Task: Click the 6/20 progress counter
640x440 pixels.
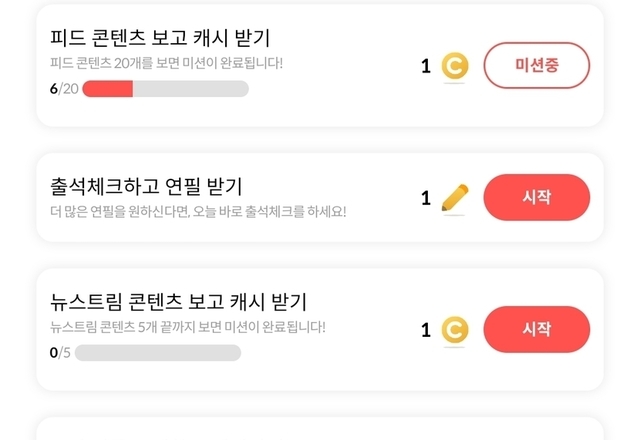Action: point(63,89)
